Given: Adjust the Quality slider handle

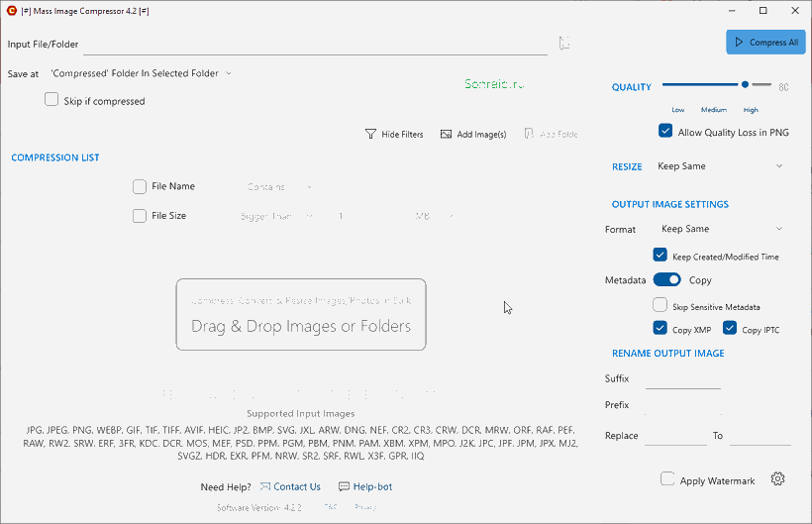Looking at the screenshot, I should coord(745,84).
